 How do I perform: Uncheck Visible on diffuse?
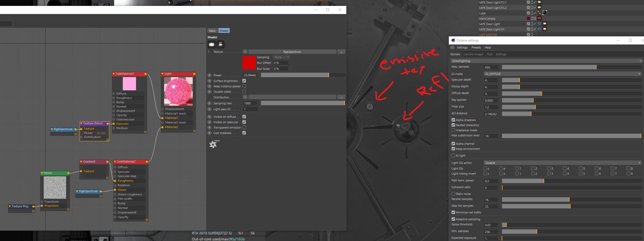(x=244, y=117)
